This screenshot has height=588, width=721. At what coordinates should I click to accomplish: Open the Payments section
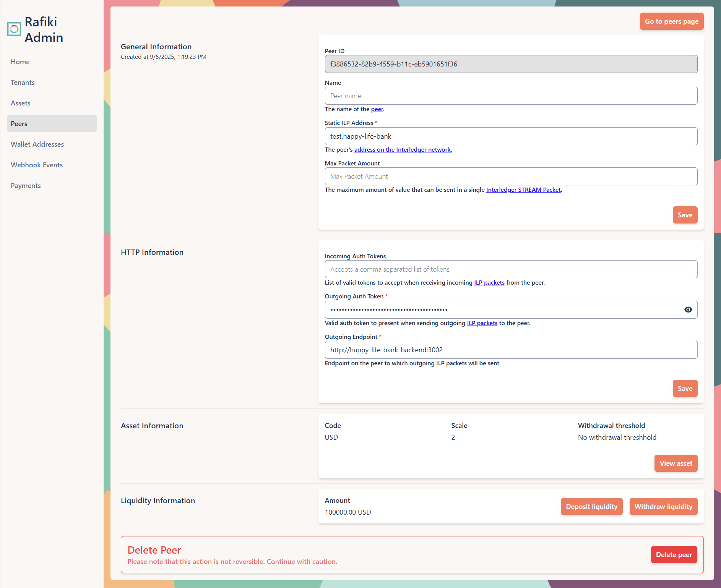26,185
